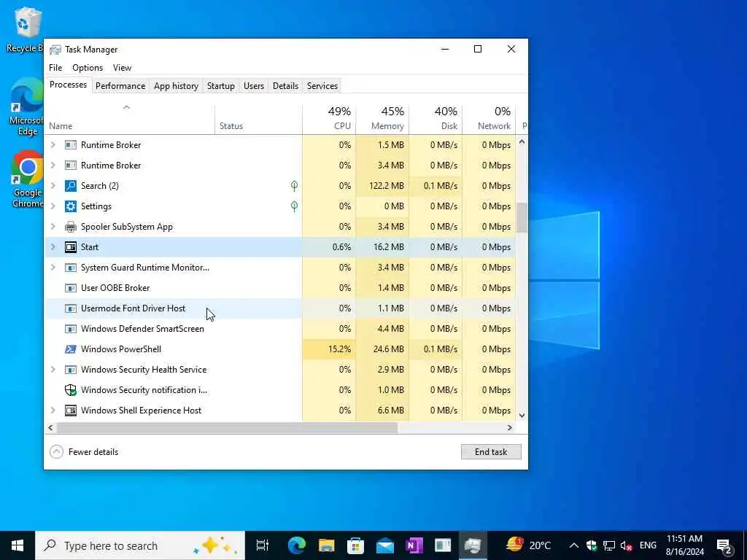Click the Usermode Font Driver Host icon
The height and width of the screenshot is (560, 747).
click(x=71, y=308)
